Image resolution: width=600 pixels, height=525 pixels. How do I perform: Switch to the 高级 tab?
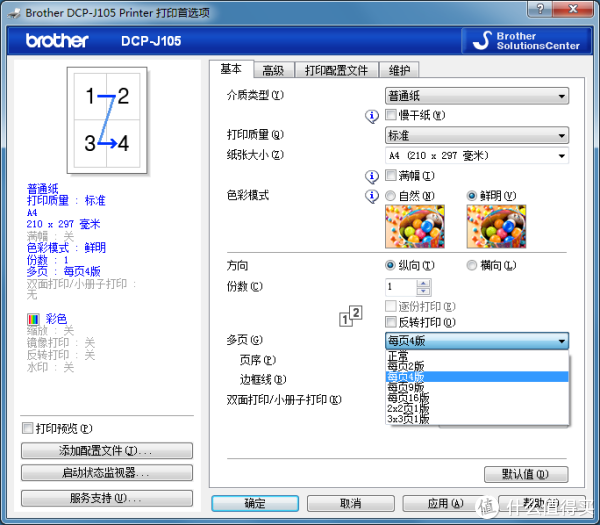pyautogui.click(x=273, y=70)
